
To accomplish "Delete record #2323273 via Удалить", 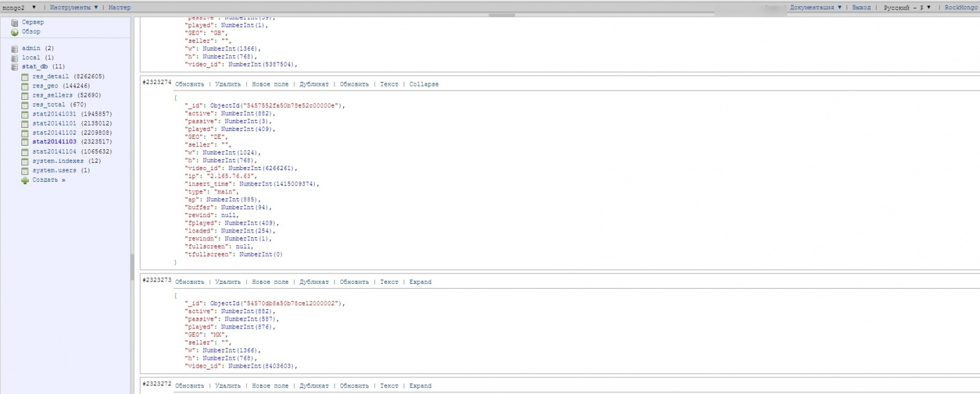I will [x=228, y=282].
